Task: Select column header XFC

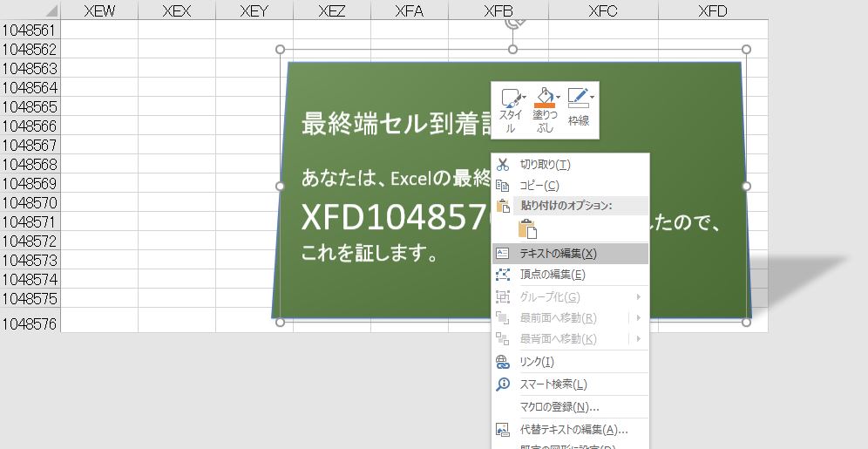Action: [603, 10]
